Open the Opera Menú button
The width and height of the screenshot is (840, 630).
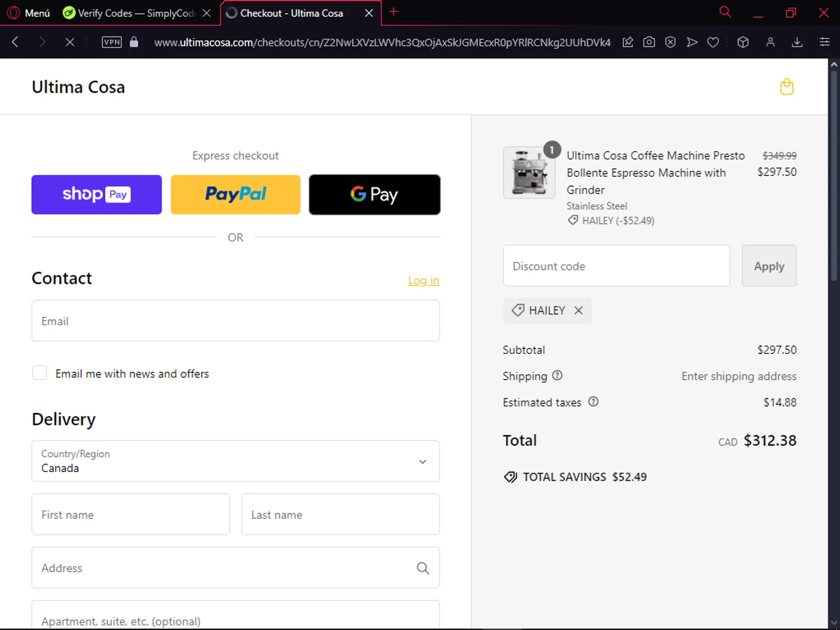(29, 13)
